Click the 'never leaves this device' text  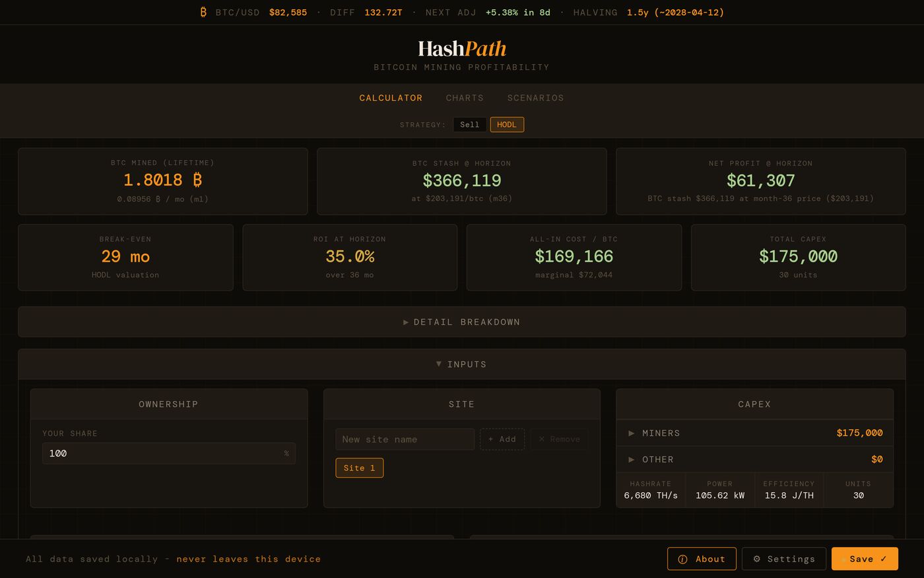tap(248, 559)
